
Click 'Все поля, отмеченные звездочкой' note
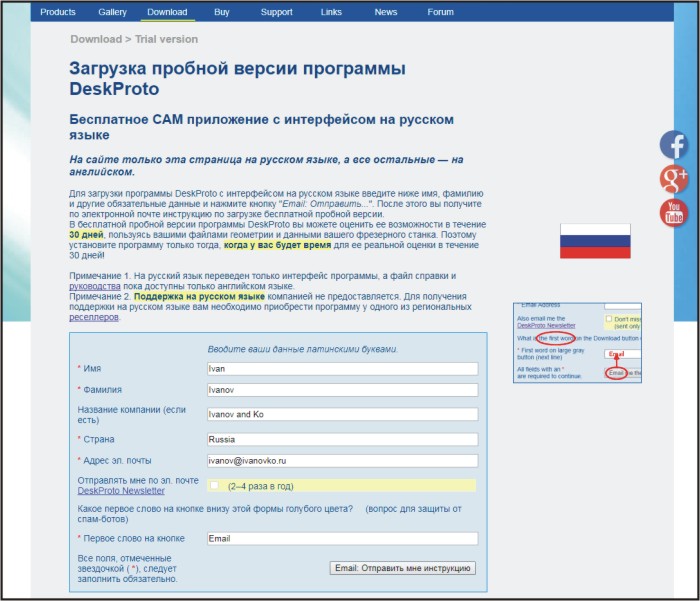[128, 568]
